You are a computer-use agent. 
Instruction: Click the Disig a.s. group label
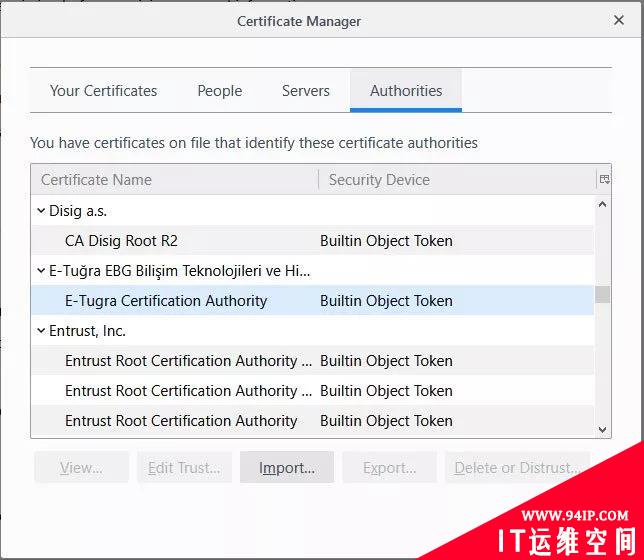tap(78, 211)
